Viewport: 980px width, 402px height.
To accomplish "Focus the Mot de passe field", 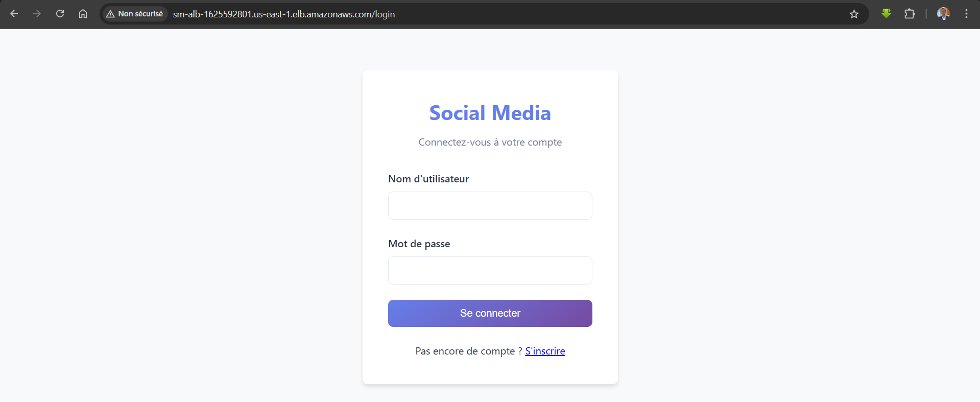I will [490, 270].
